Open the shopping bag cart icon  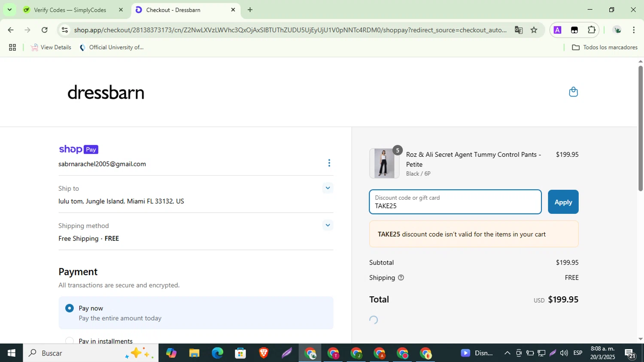tap(573, 92)
